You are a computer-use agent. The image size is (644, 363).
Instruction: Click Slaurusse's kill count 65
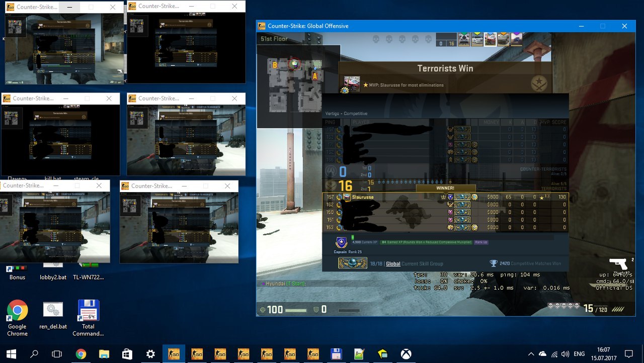[x=509, y=198]
